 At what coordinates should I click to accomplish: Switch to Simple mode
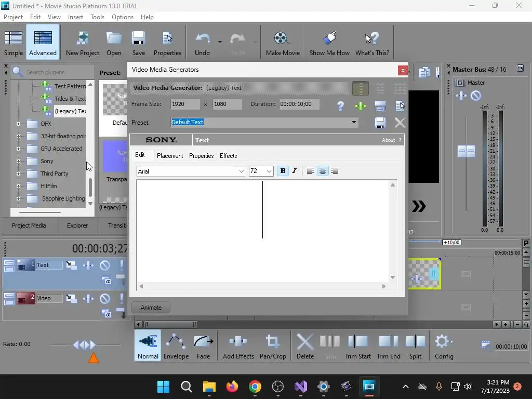pyautogui.click(x=14, y=43)
